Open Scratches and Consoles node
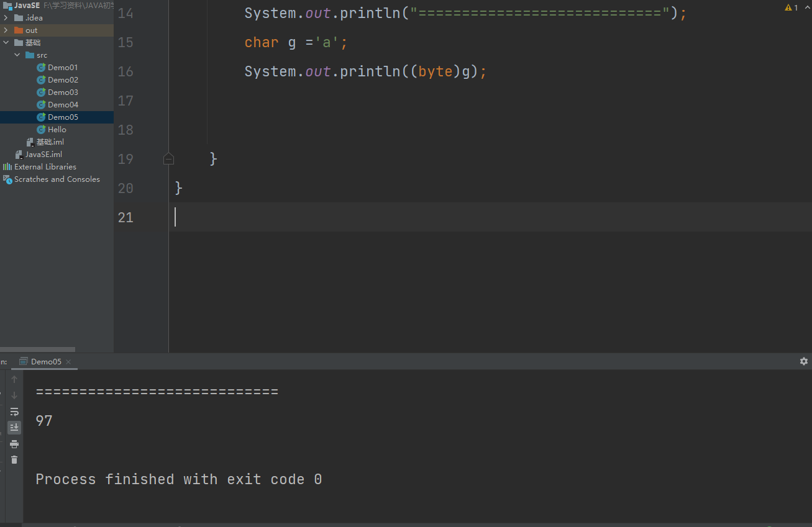 57,179
